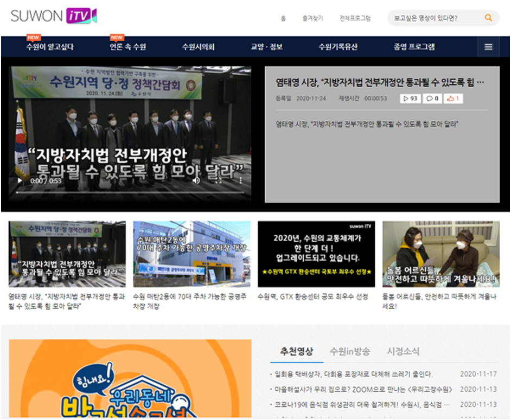Click the play count 93 badge

click(x=410, y=98)
